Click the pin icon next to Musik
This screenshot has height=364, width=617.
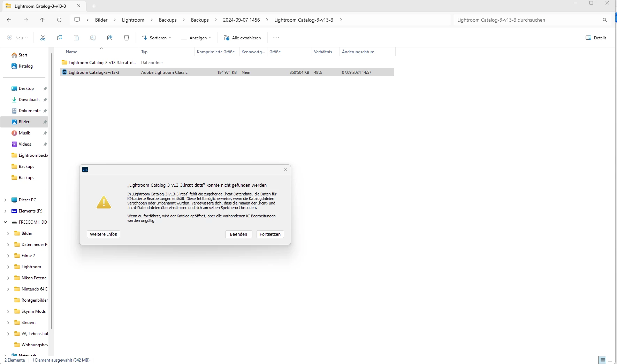(x=45, y=133)
